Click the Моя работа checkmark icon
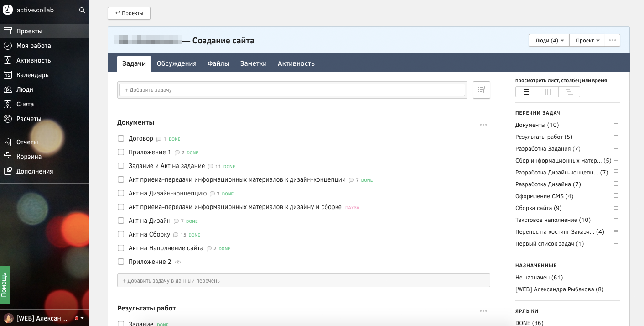The height and width of the screenshot is (326, 644). click(7, 46)
